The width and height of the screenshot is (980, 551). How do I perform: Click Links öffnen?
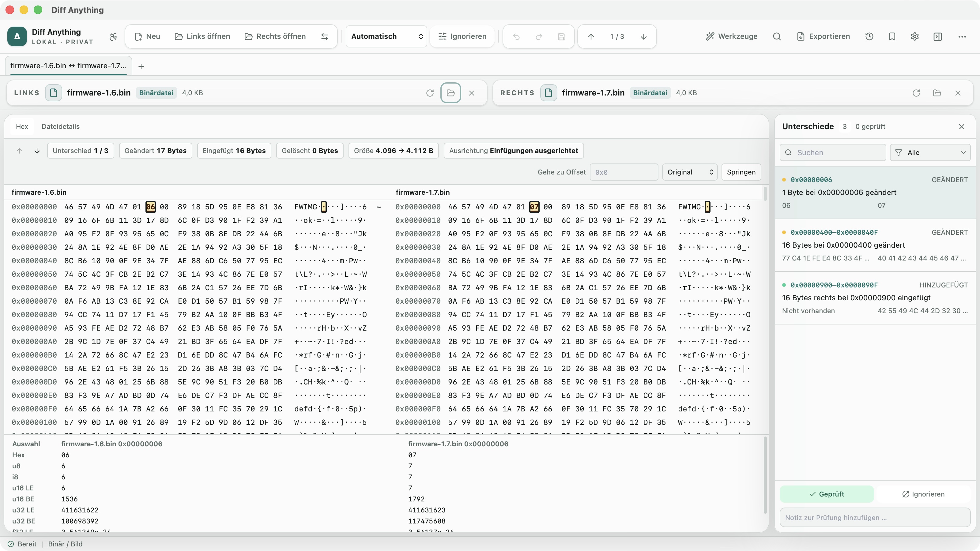[x=202, y=36]
